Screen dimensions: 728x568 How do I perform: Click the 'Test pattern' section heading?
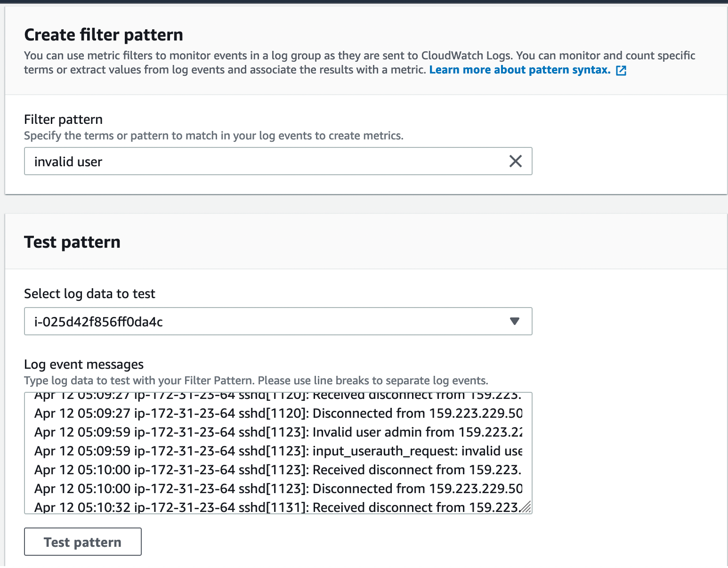pyautogui.click(x=72, y=242)
